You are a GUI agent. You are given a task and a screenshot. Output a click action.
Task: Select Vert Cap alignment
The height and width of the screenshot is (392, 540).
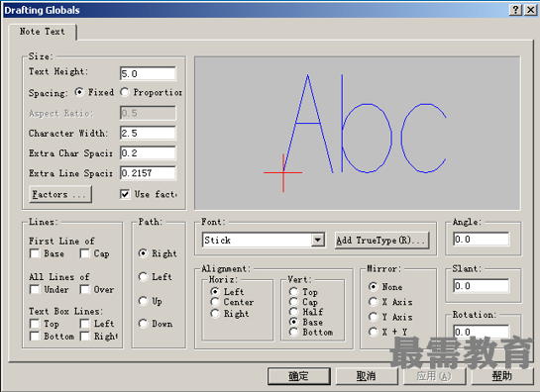click(x=293, y=302)
